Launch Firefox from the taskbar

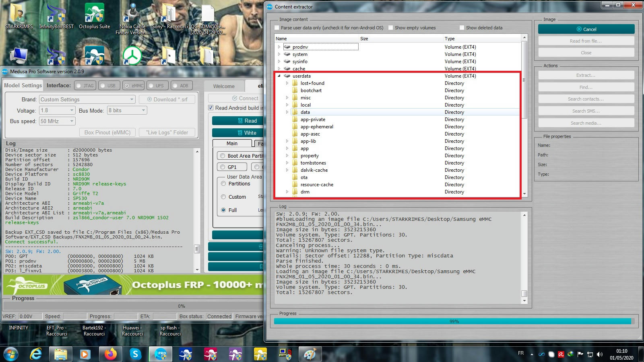(110, 354)
